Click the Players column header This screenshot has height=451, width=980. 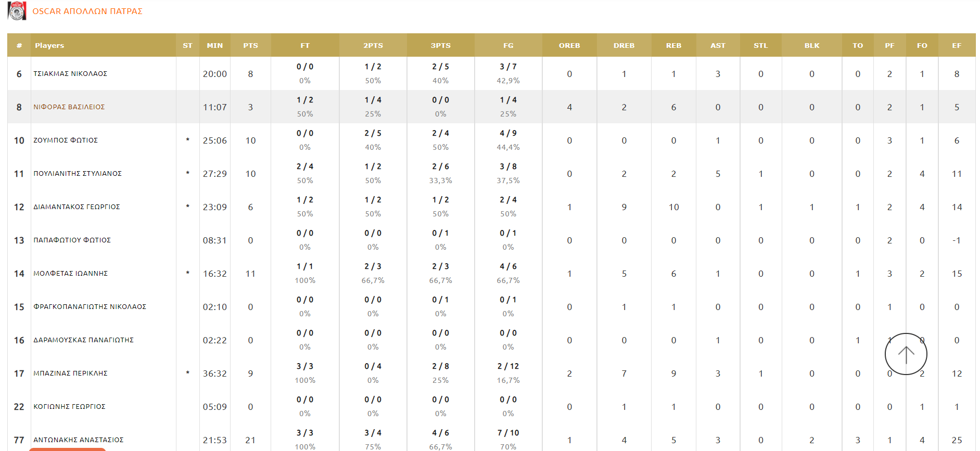point(49,46)
